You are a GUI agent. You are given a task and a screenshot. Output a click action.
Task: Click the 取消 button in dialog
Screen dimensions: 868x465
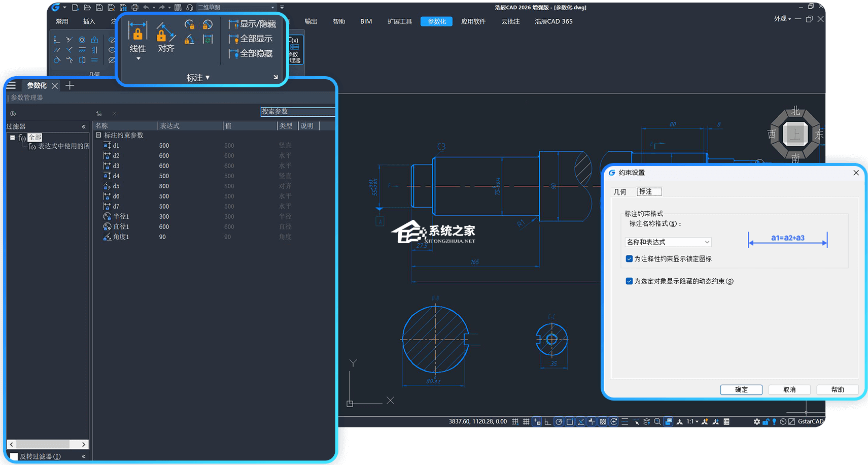click(789, 389)
